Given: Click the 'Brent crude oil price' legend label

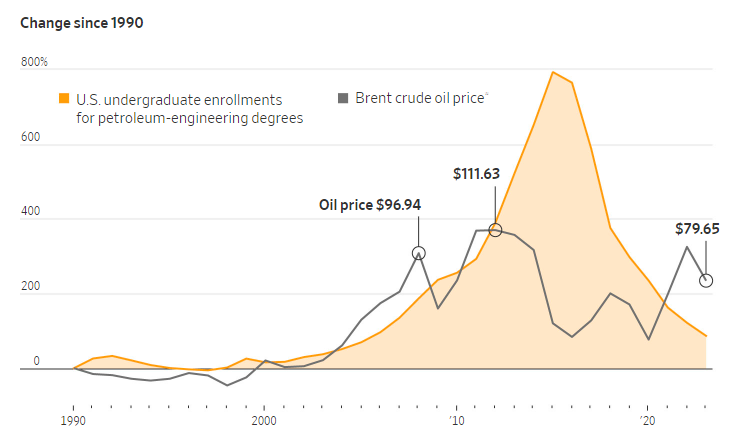Looking at the screenshot, I should [x=420, y=98].
